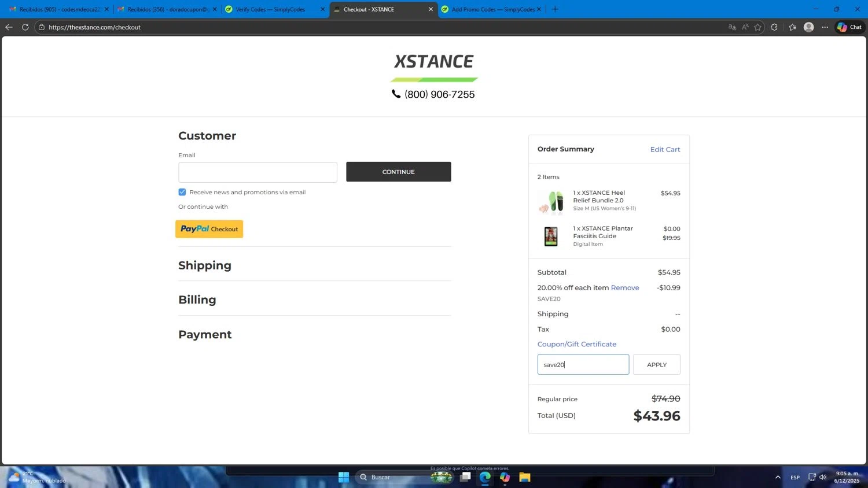Close the Recibidos (356) tab
This screenshot has width=868, height=488.
(215, 9)
